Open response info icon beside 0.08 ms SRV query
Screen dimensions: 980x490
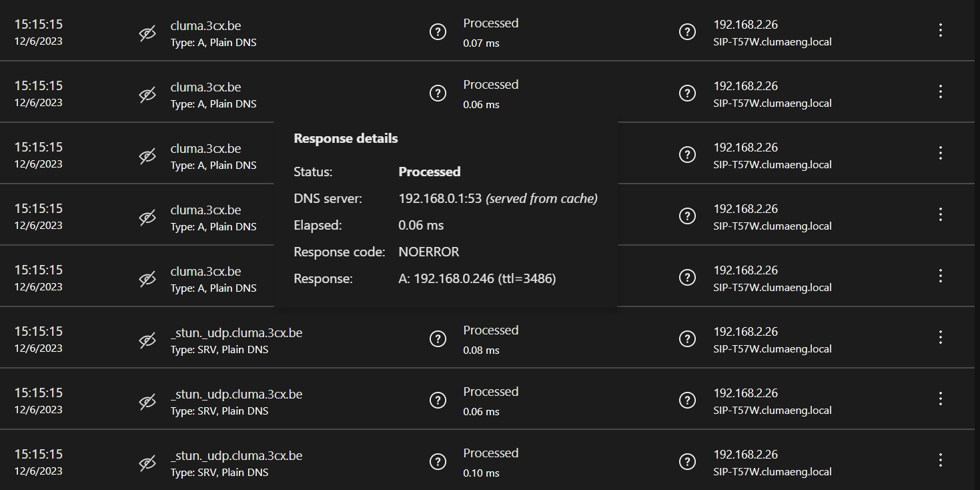pos(438,339)
